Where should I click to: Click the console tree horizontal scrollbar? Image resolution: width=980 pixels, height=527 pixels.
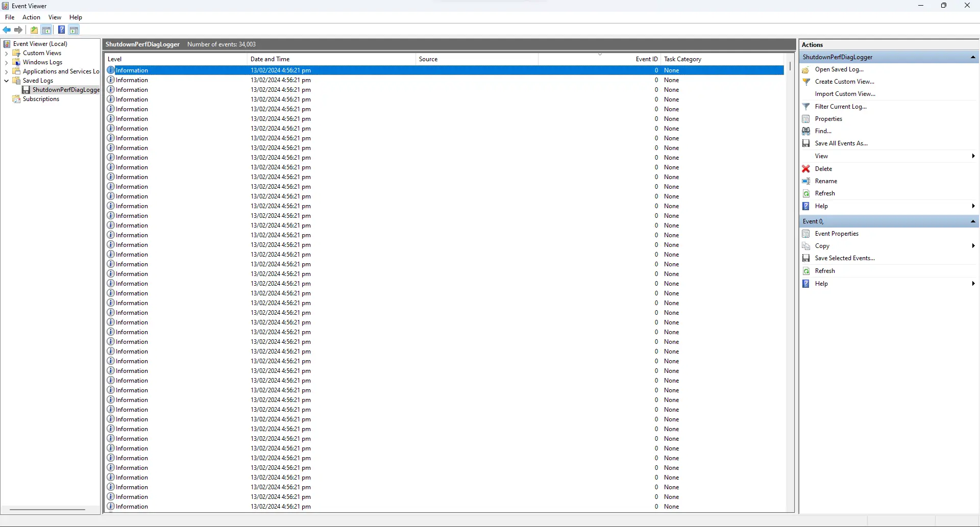[47, 509]
